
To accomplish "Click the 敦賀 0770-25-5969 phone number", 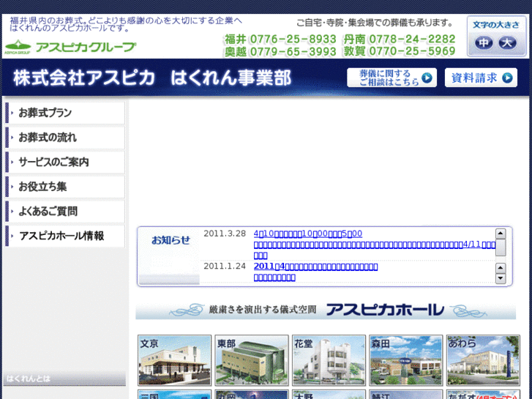I will tap(400, 52).
